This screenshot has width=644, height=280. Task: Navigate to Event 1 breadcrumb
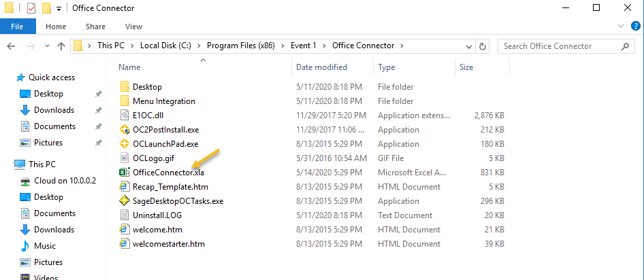304,46
